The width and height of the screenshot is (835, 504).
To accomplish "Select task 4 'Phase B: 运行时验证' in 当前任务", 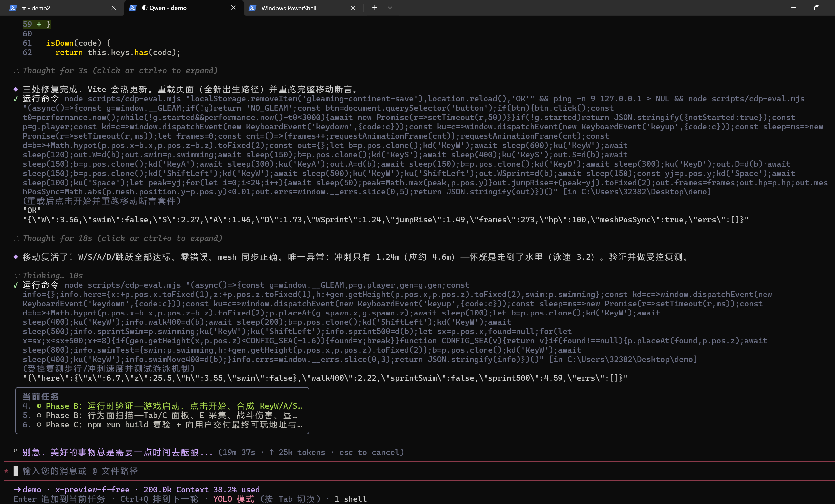I will point(162,406).
